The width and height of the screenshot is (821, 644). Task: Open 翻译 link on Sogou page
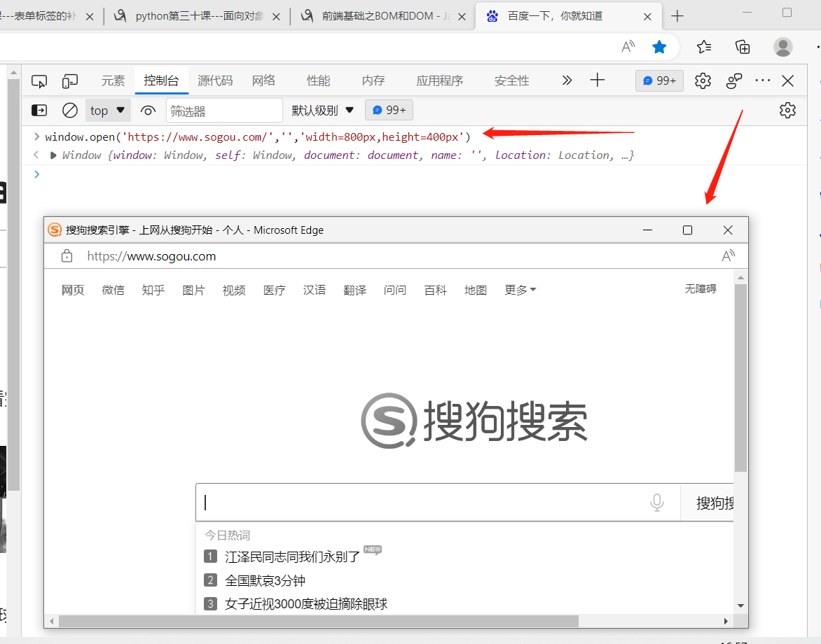point(354,290)
